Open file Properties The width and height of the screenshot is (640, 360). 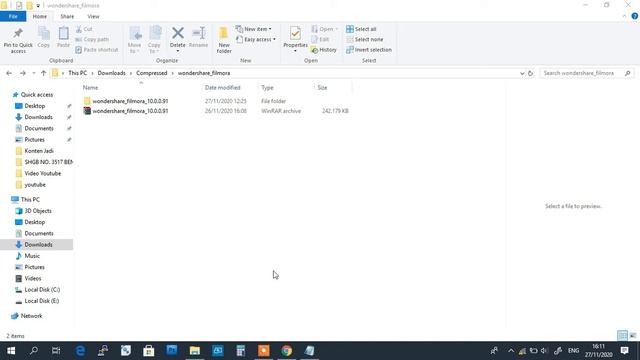(x=295, y=40)
